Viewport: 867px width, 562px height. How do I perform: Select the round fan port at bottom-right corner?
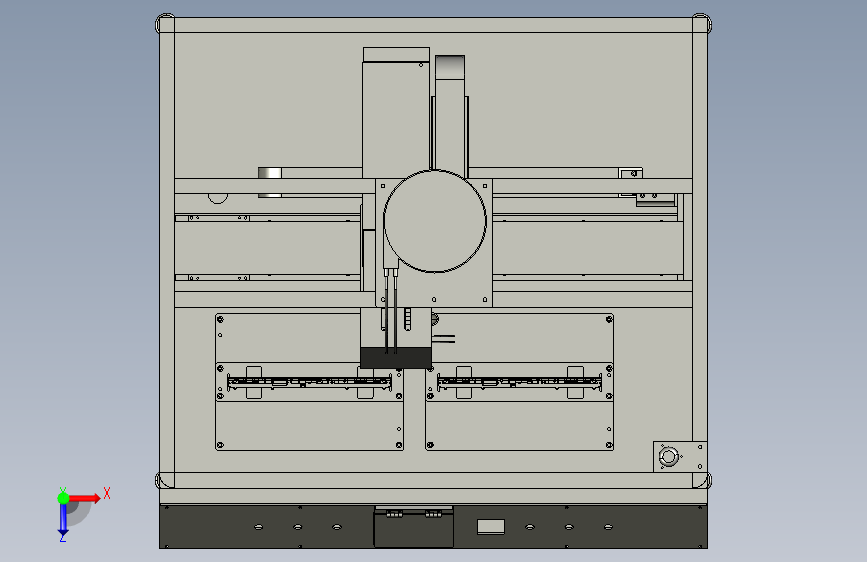668,457
